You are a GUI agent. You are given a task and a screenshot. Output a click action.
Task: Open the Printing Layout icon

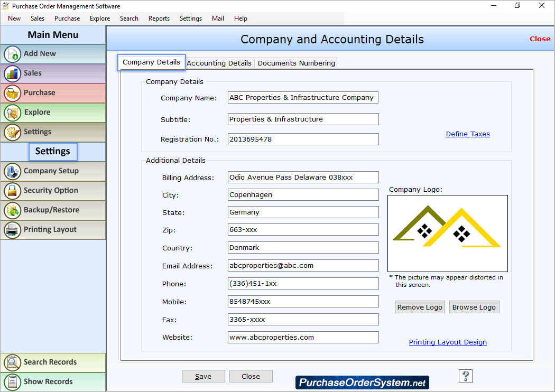12,230
